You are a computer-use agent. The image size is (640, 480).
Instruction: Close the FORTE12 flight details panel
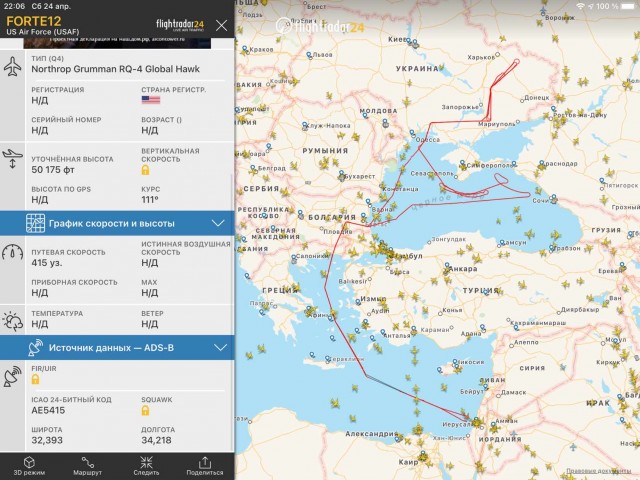tap(222, 26)
